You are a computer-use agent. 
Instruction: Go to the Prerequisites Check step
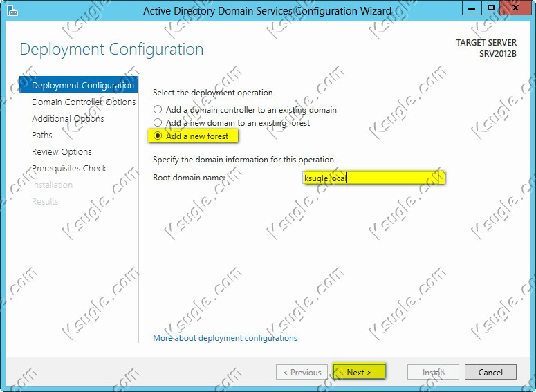coord(69,168)
